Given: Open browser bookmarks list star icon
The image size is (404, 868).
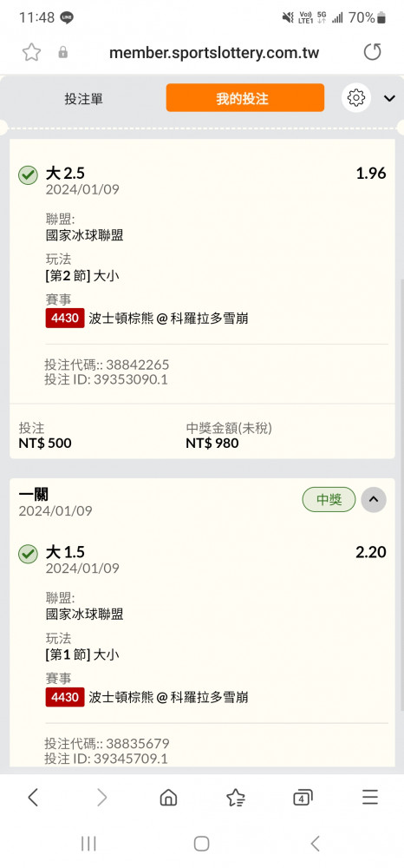Looking at the screenshot, I should tap(236, 797).
